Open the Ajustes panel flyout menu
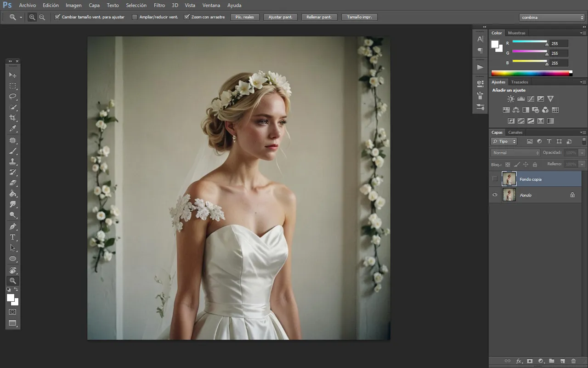588x368 pixels. [x=583, y=82]
